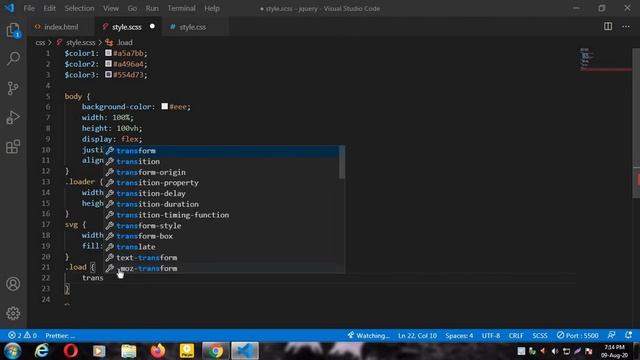Launch Opera from taskbar
Viewport: 640px width, 360px height.
(71, 351)
